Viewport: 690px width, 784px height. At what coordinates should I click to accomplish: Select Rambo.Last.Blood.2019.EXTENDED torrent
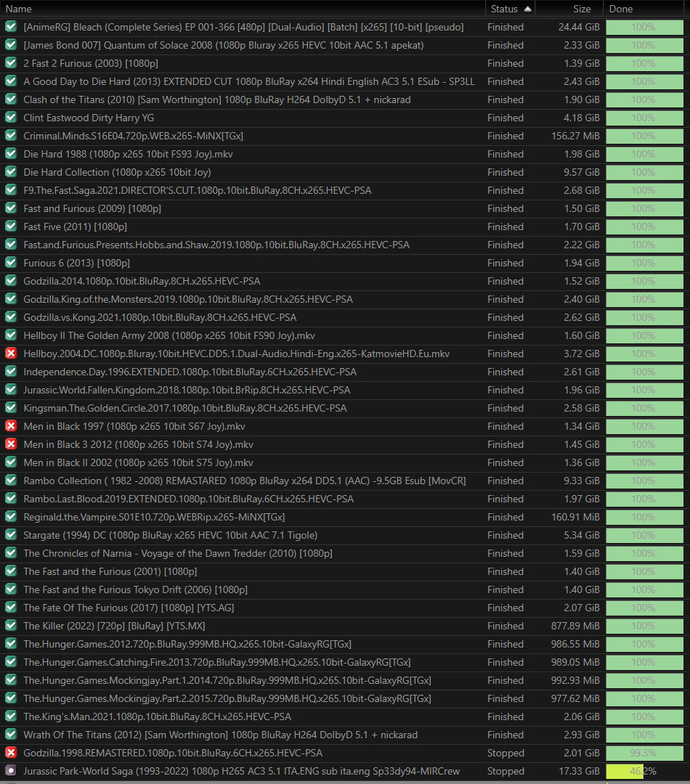189,499
